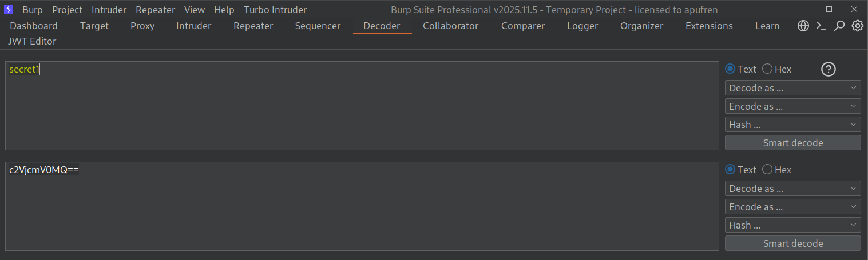The height and width of the screenshot is (260, 868).
Task: Click the Decoder help question mark icon
Action: click(x=829, y=69)
